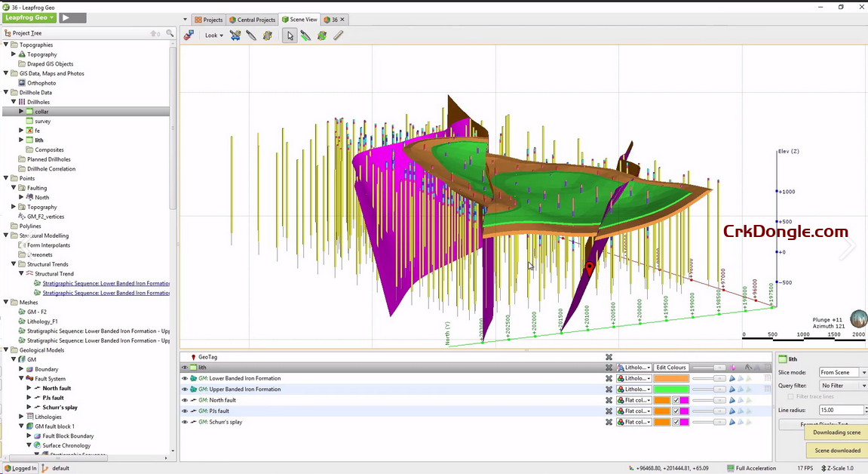Select the arrow selection tool in the toolbar
The height and width of the screenshot is (474, 868).
point(290,35)
